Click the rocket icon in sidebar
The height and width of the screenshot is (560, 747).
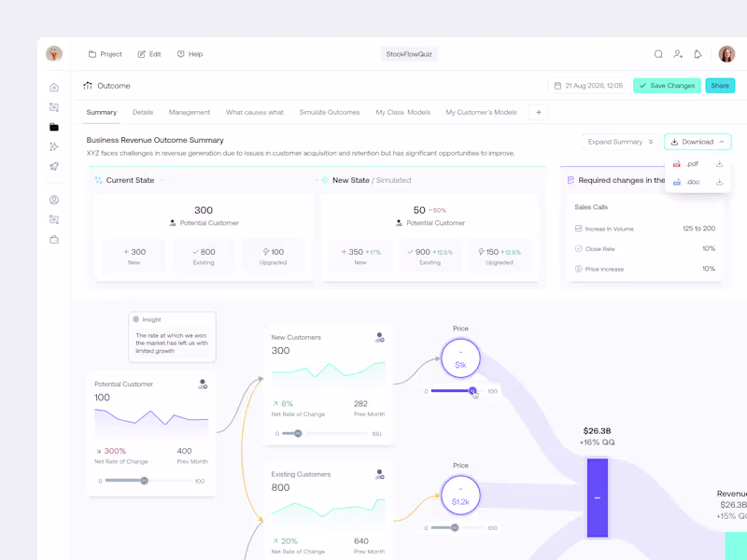pos(54,166)
